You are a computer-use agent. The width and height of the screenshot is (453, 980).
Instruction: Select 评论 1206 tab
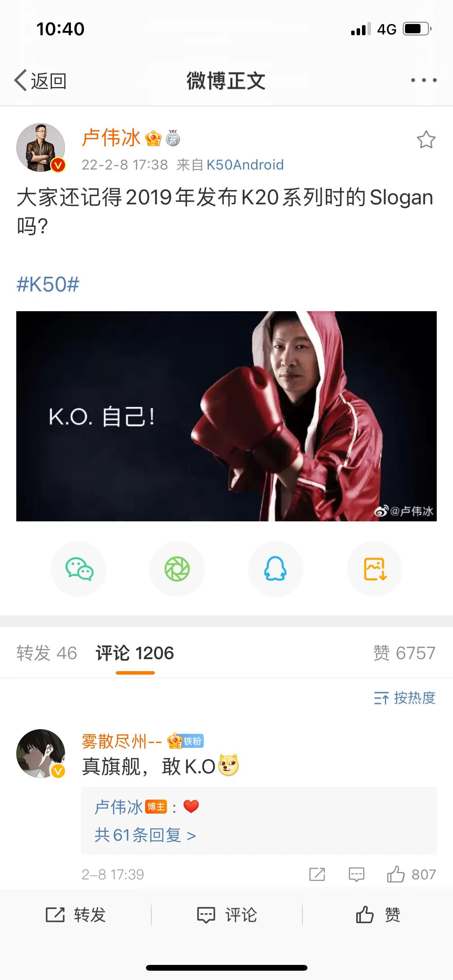[x=135, y=653]
